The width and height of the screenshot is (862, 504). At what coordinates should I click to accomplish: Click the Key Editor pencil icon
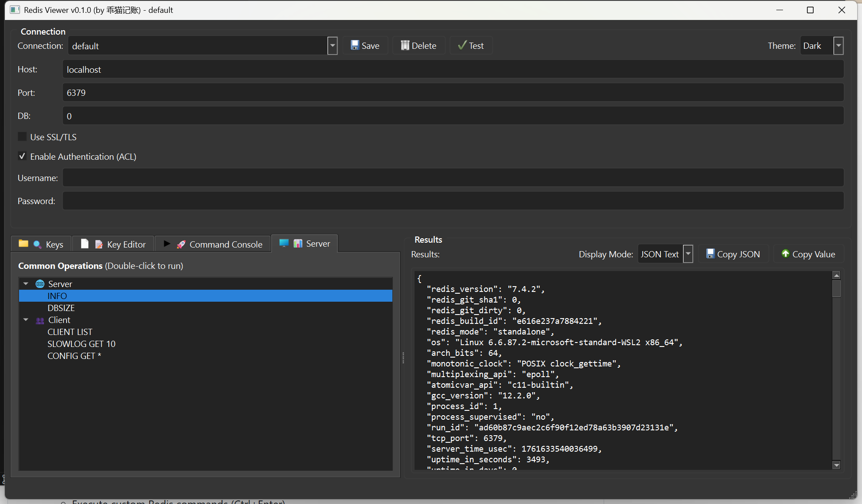99,244
